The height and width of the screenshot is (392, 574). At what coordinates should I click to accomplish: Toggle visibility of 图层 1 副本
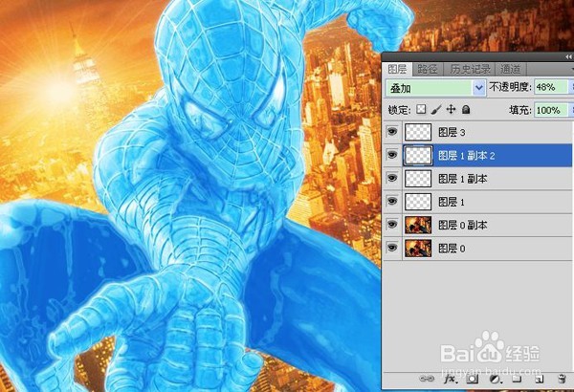[392, 178]
